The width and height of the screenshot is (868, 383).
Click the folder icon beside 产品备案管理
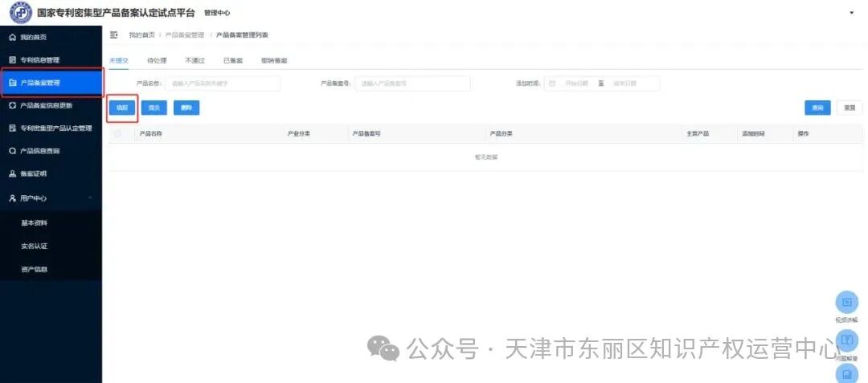(x=13, y=83)
